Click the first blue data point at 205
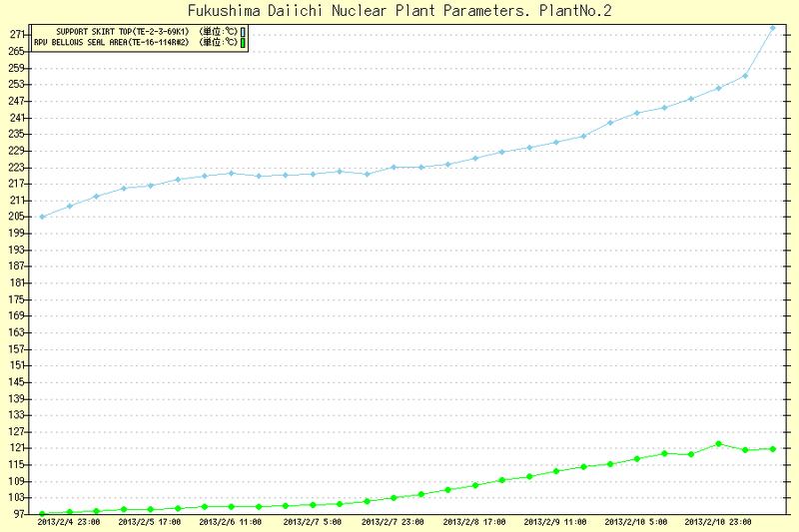The width and height of the screenshot is (799, 532). [42, 217]
